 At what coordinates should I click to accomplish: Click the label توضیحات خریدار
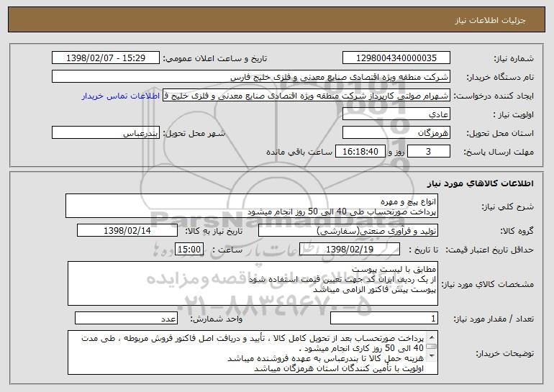504,353
